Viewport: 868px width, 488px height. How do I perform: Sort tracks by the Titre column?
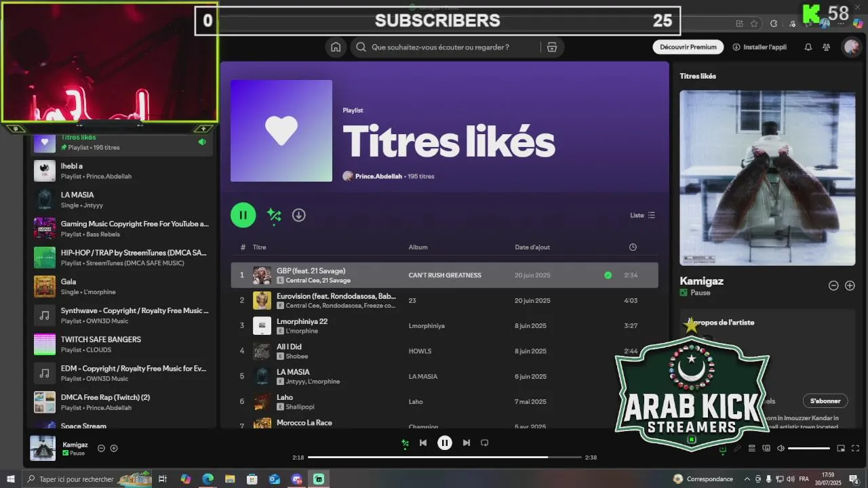click(260, 247)
